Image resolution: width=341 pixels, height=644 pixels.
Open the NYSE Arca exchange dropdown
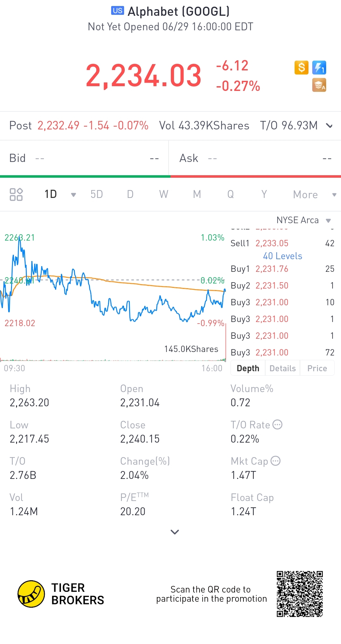pos(304,220)
